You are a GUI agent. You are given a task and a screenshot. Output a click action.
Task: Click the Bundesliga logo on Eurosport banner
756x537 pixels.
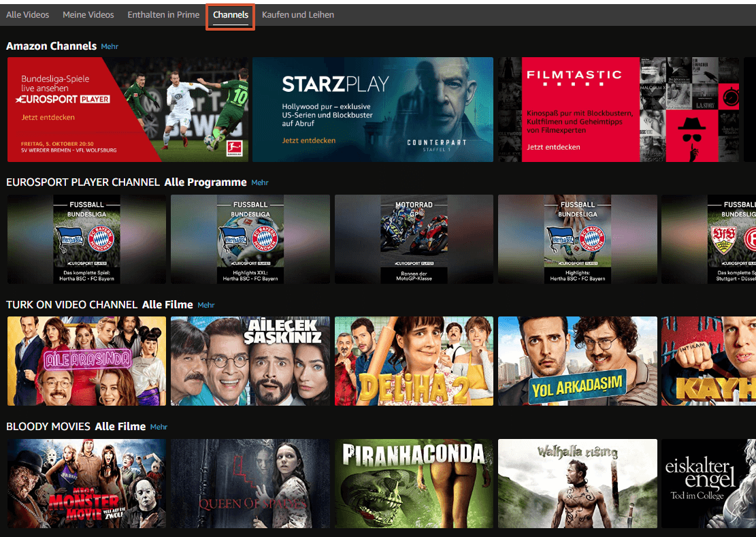[234, 148]
